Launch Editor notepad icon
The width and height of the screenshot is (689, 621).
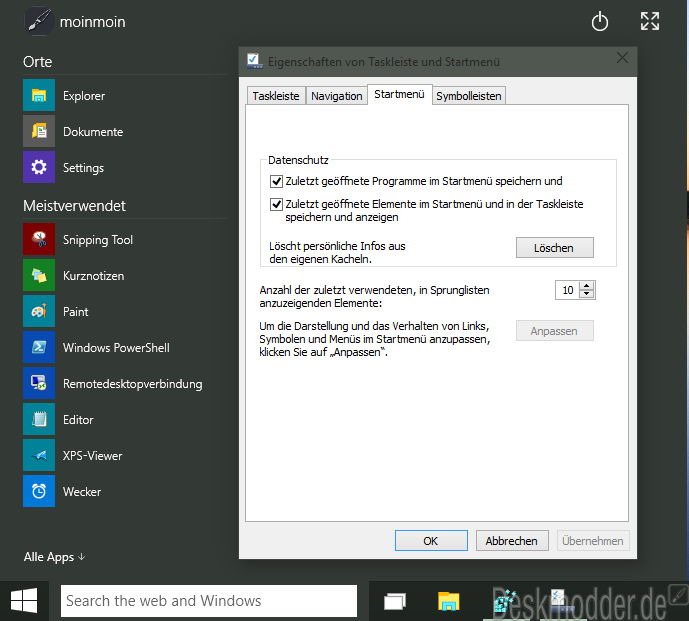(39, 420)
